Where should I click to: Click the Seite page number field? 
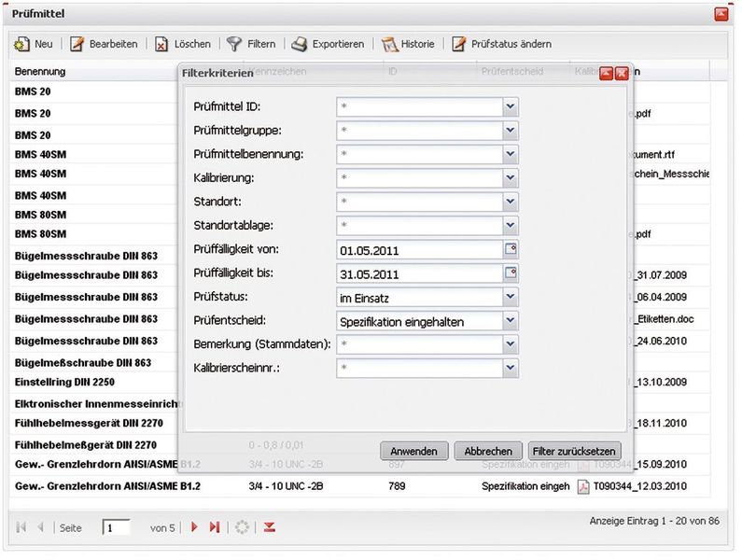[116, 527]
